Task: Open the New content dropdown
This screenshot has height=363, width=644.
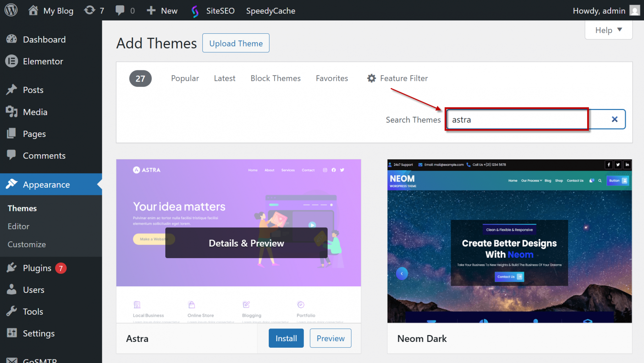Action: pos(162,11)
